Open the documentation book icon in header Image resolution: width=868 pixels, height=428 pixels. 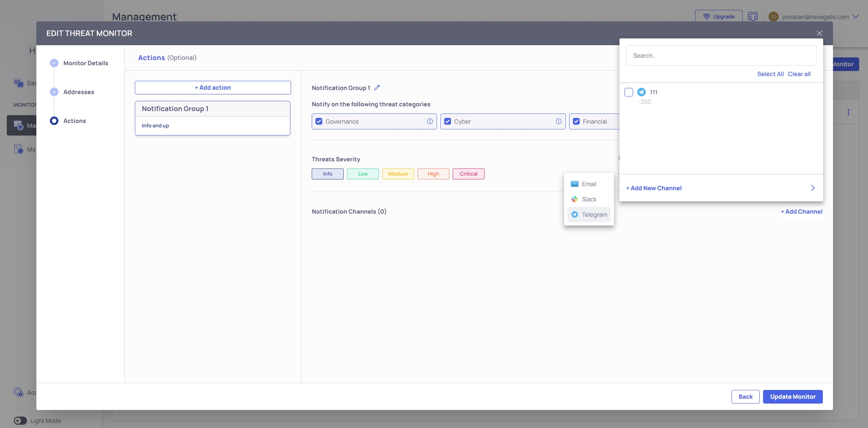pos(752,17)
